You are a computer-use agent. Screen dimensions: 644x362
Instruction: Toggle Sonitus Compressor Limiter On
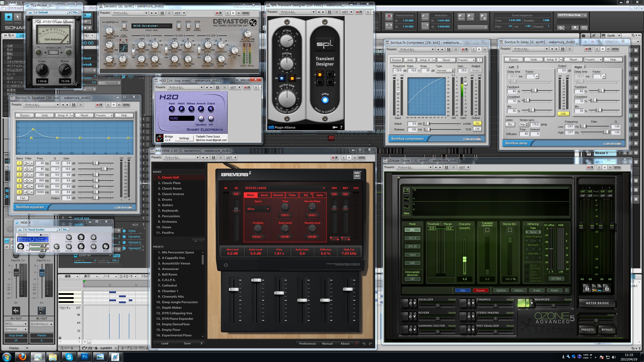coord(477,123)
